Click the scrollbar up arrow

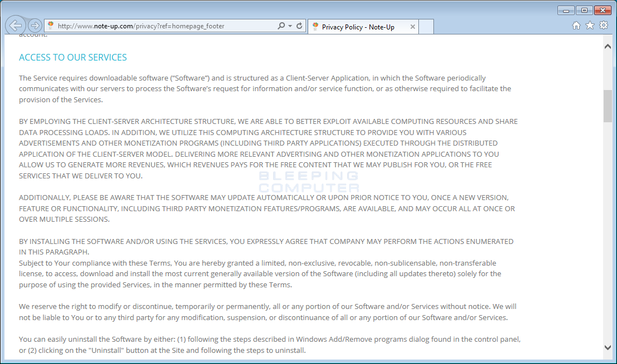(608, 46)
